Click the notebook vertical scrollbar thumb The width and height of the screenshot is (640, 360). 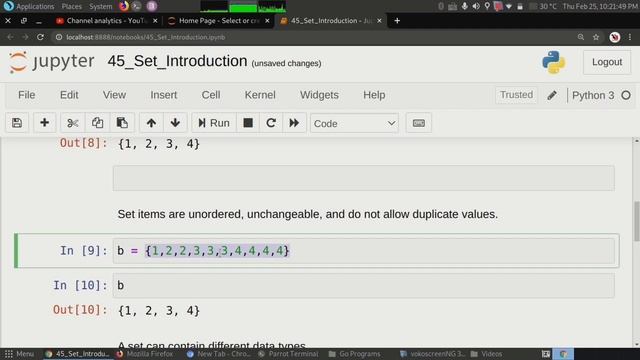tap(636, 221)
